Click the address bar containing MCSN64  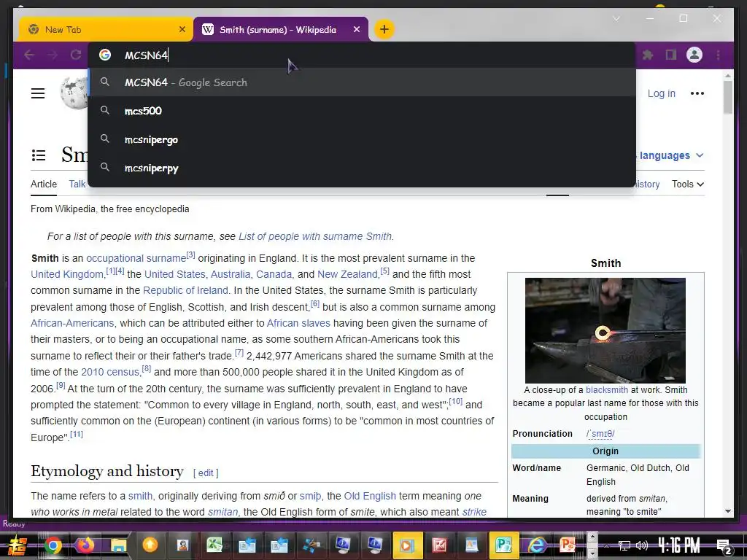(362, 55)
